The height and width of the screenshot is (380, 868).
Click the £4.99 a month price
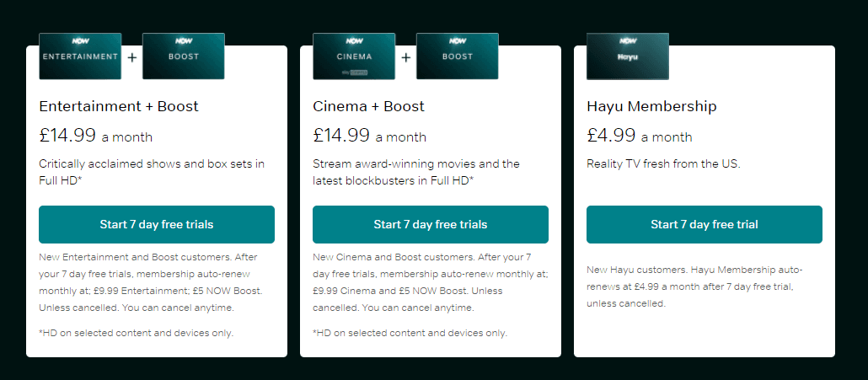point(640,136)
